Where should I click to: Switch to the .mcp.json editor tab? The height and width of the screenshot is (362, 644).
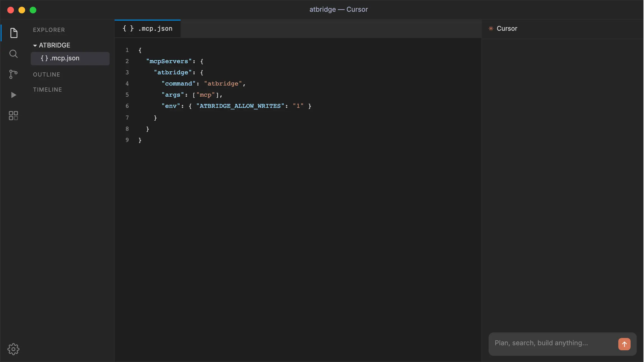pyautogui.click(x=148, y=29)
